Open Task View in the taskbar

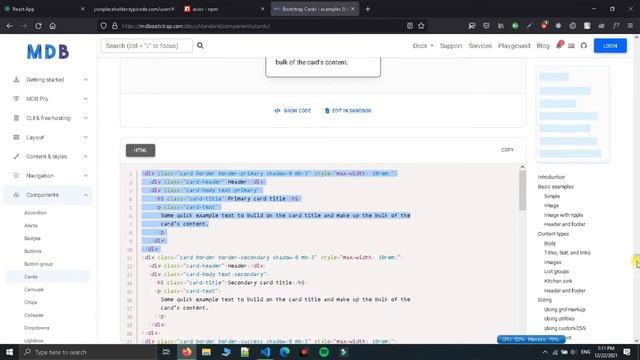click(166, 352)
